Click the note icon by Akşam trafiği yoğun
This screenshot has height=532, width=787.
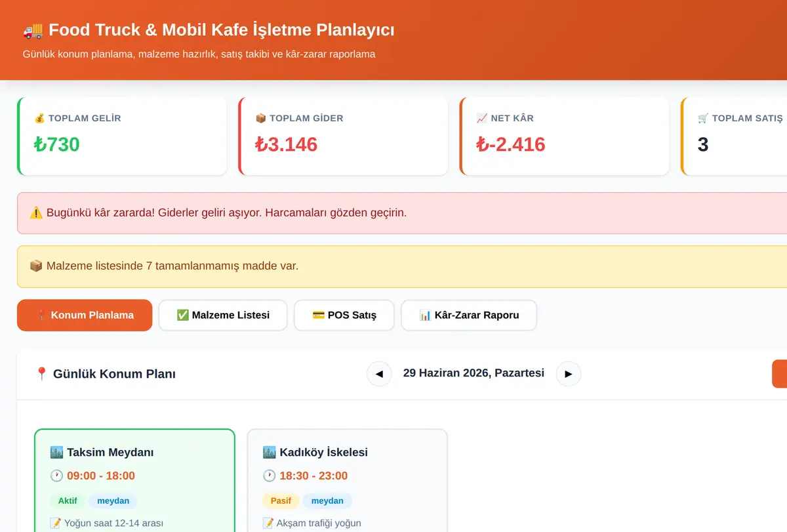pyautogui.click(x=268, y=523)
